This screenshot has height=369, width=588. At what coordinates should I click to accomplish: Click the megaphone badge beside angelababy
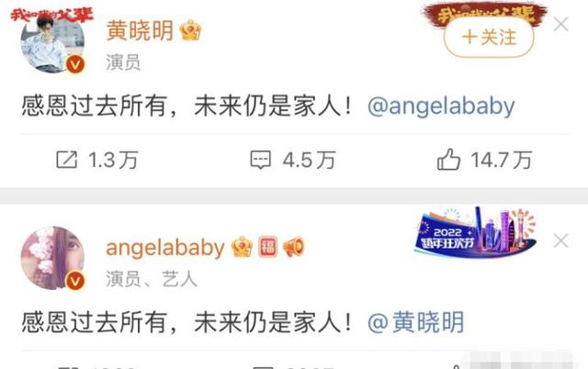tap(293, 247)
